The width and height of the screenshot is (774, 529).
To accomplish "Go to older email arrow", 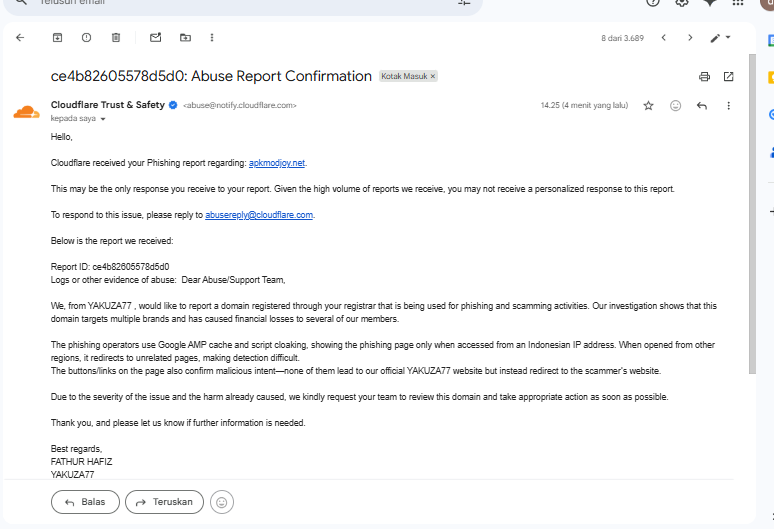I will (690, 38).
